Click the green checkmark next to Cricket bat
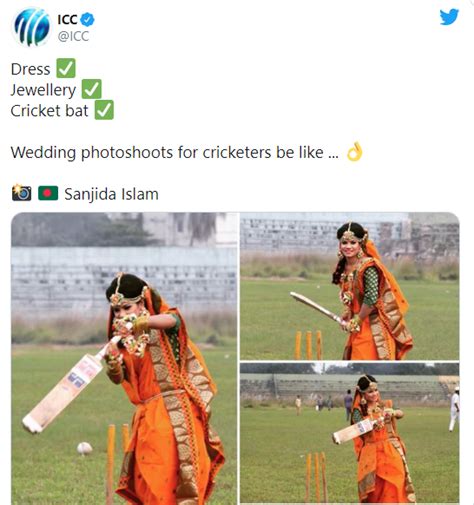The width and height of the screenshot is (474, 505). tap(104, 110)
